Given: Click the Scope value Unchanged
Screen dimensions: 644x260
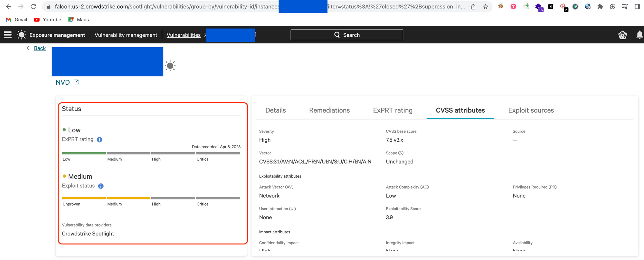Looking at the screenshot, I should click(x=400, y=162).
